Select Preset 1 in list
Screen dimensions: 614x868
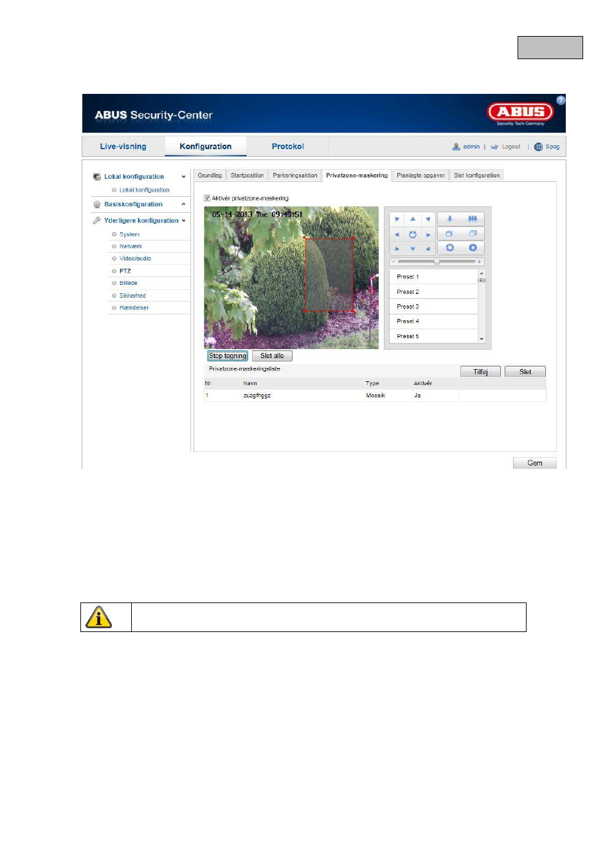click(x=434, y=277)
